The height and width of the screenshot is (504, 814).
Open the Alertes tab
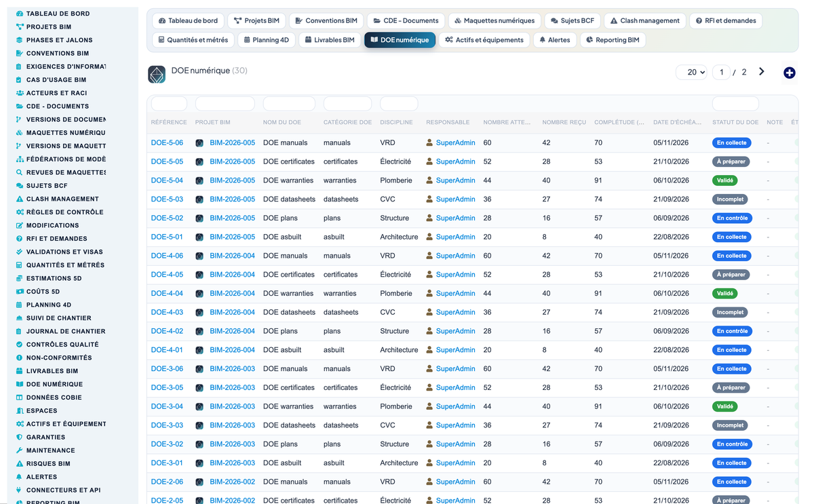(554, 40)
